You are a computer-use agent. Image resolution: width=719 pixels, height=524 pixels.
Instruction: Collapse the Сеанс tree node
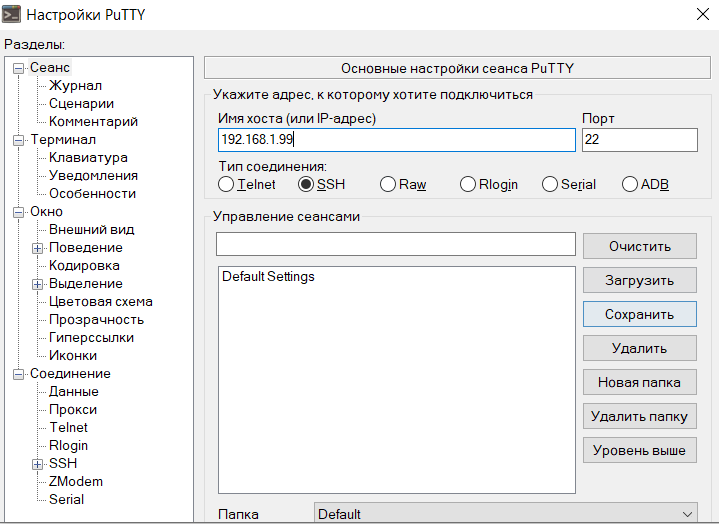tap(18, 69)
